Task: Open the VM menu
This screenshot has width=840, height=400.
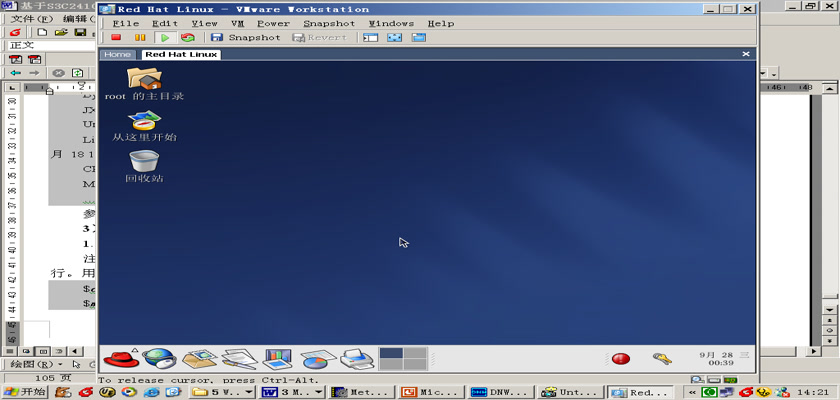Action: point(237,24)
